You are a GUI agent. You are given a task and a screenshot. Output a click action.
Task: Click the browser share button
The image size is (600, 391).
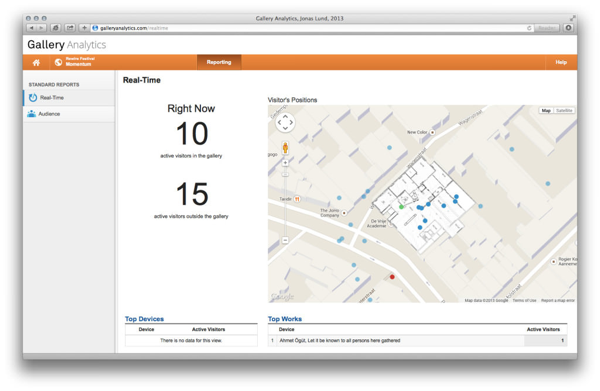[70, 28]
